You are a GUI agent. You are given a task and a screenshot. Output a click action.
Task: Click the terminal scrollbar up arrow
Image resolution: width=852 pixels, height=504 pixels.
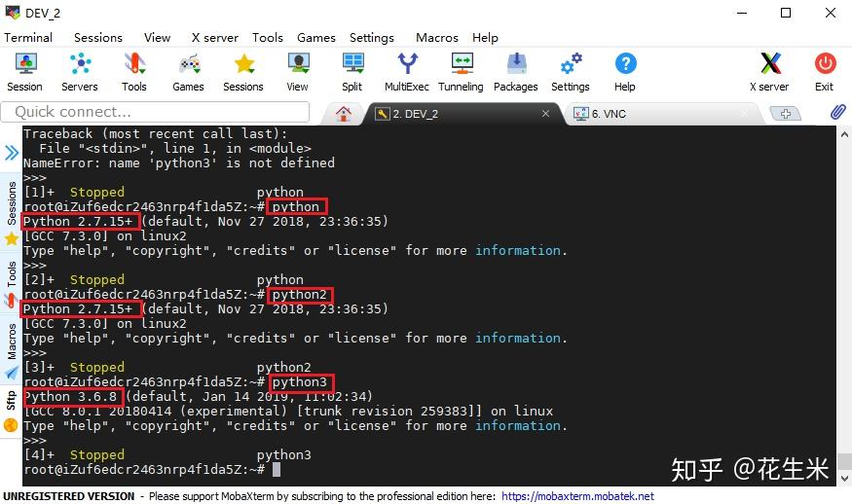(844, 133)
